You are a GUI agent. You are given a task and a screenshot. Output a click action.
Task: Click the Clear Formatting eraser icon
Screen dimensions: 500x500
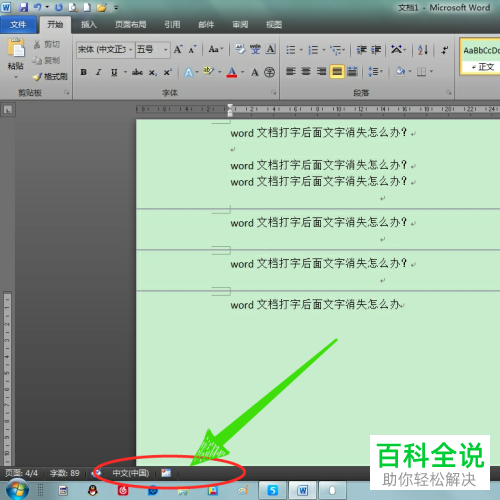coord(240,49)
